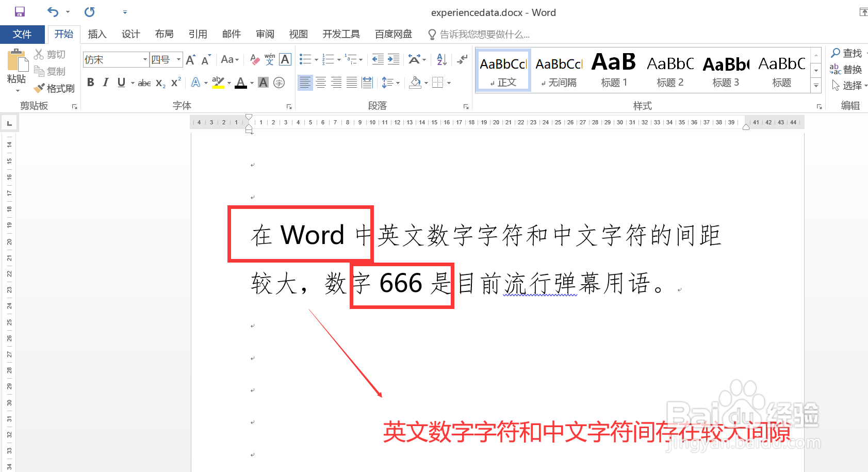The width and height of the screenshot is (868, 472).
Task: Expand the Styles gallery More arrow
Action: click(x=816, y=86)
